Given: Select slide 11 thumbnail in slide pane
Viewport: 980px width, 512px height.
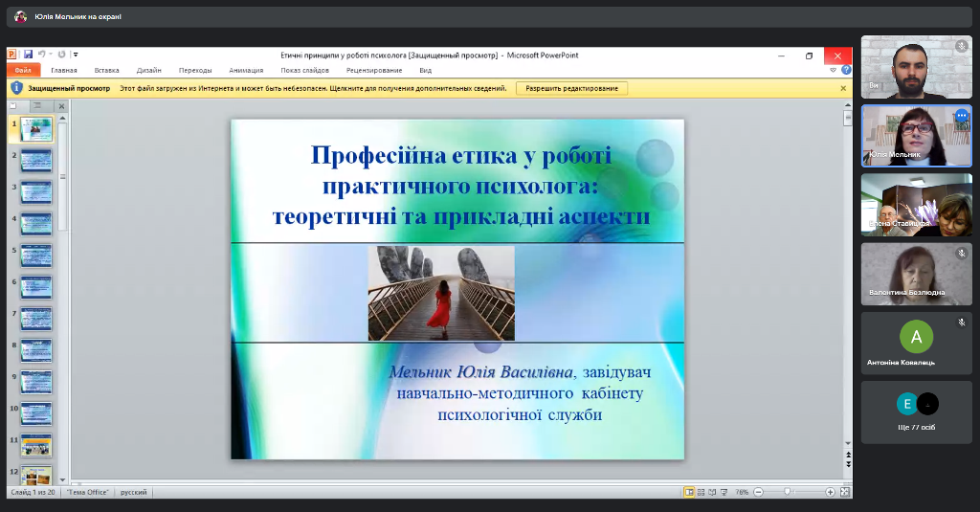Looking at the screenshot, I should (x=36, y=445).
